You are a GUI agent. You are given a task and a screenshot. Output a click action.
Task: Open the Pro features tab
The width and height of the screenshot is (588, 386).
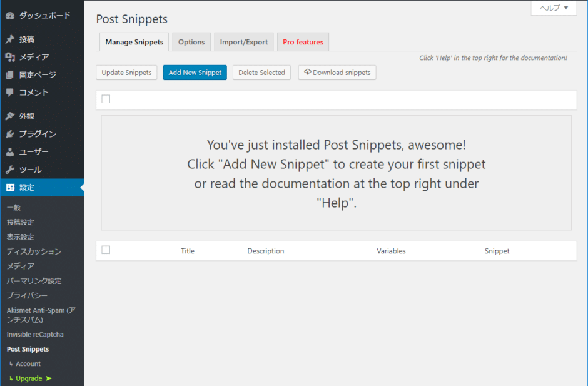click(x=303, y=42)
